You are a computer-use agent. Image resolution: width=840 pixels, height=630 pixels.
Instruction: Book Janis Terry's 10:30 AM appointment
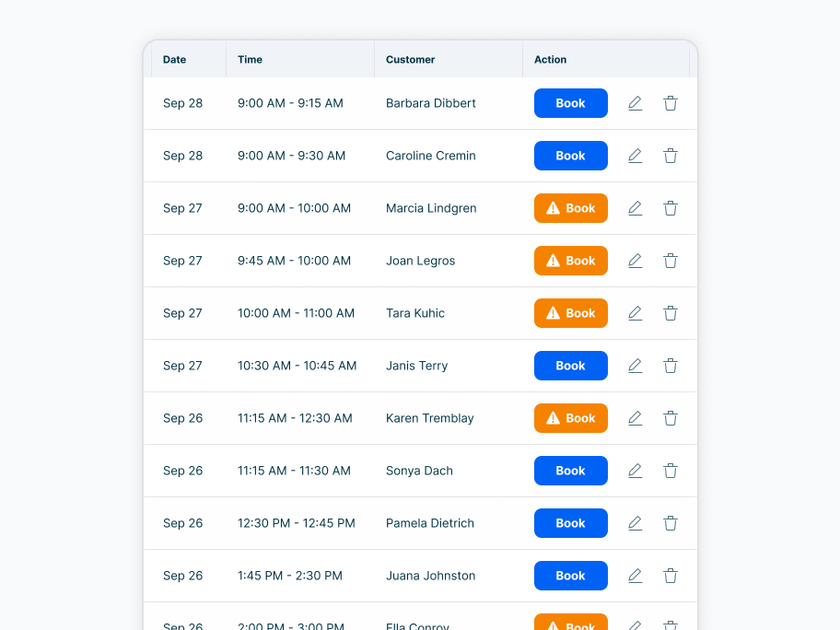pos(570,366)
